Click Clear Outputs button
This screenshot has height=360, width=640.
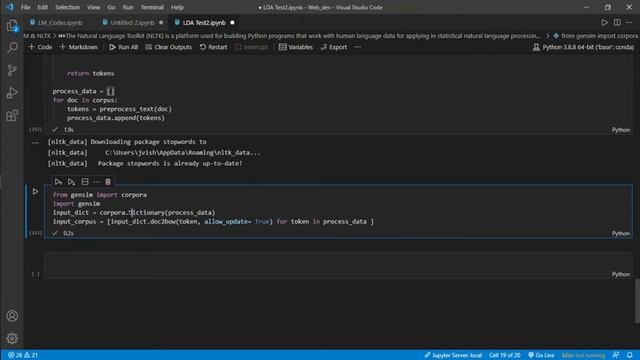pos(169,47)
